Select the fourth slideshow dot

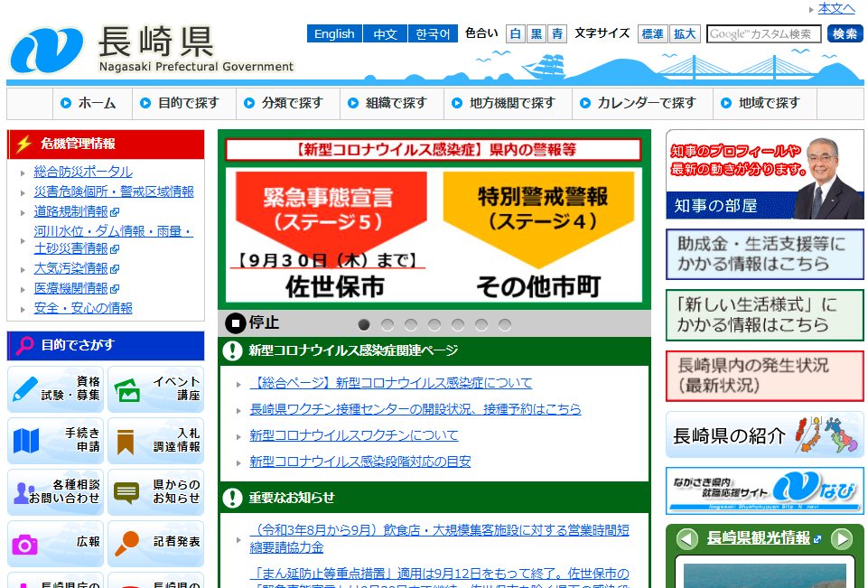point(434,324)
